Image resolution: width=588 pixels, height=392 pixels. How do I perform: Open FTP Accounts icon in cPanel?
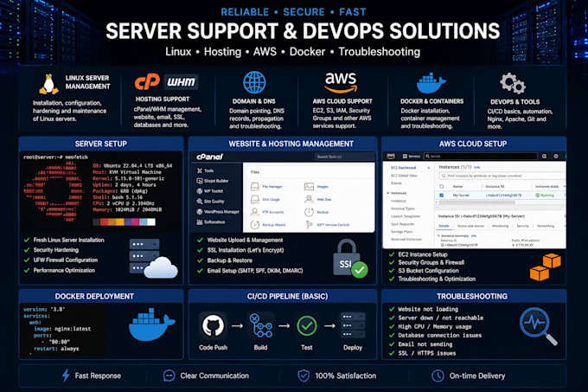tap(255, 212)
